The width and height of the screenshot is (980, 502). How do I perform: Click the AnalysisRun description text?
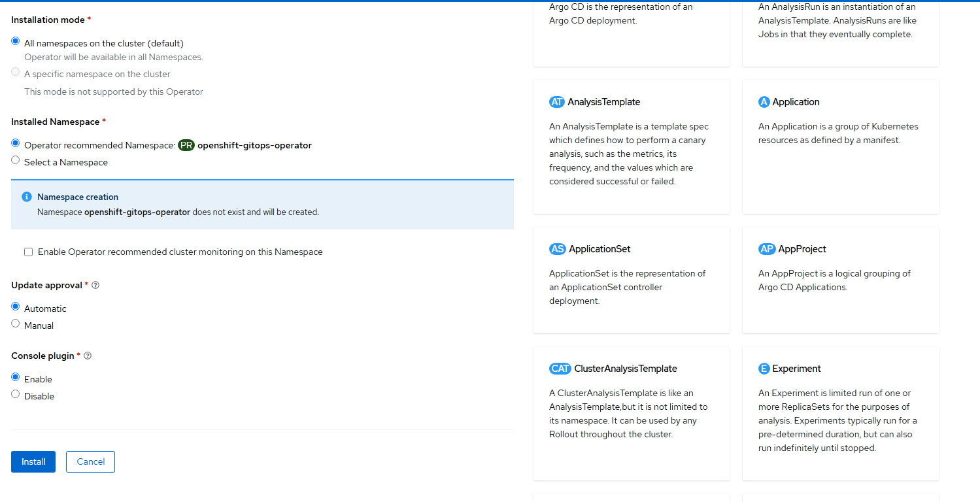[x=837, y=20]
